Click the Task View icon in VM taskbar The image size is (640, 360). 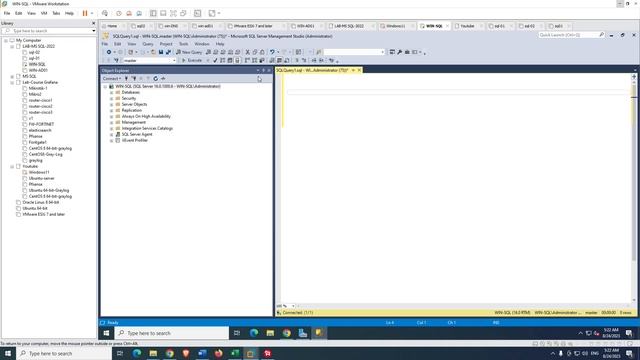coord(237,333)
